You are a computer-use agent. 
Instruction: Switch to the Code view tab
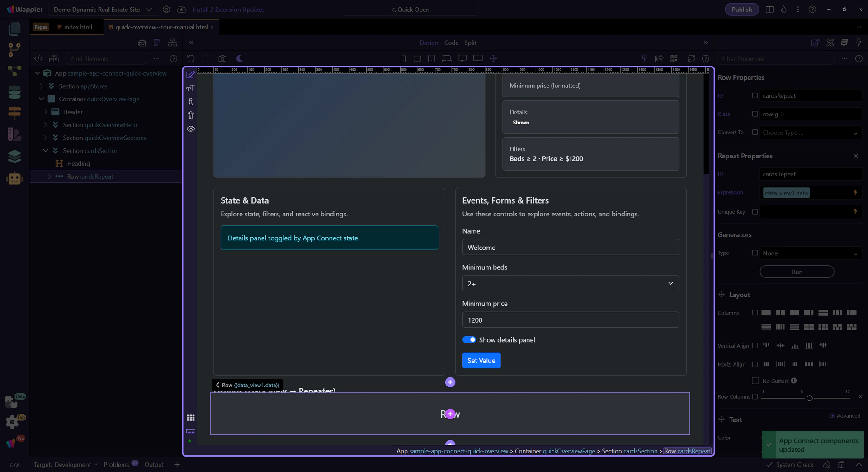click(x=451, y=43)
